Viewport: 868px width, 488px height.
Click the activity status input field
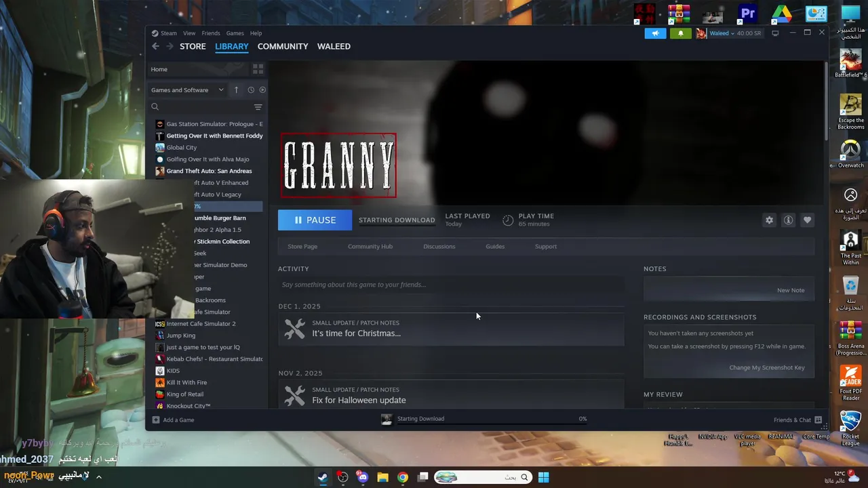click(x=451, y=285)
